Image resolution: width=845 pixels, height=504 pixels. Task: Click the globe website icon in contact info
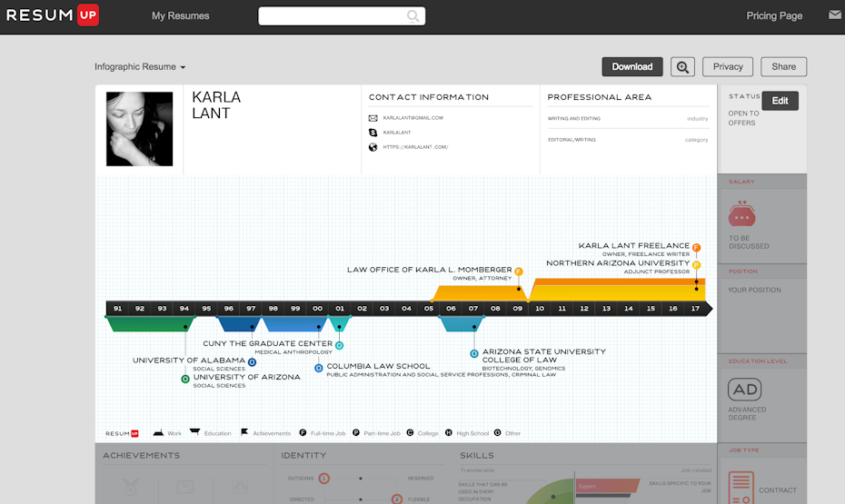click(373, 147)
